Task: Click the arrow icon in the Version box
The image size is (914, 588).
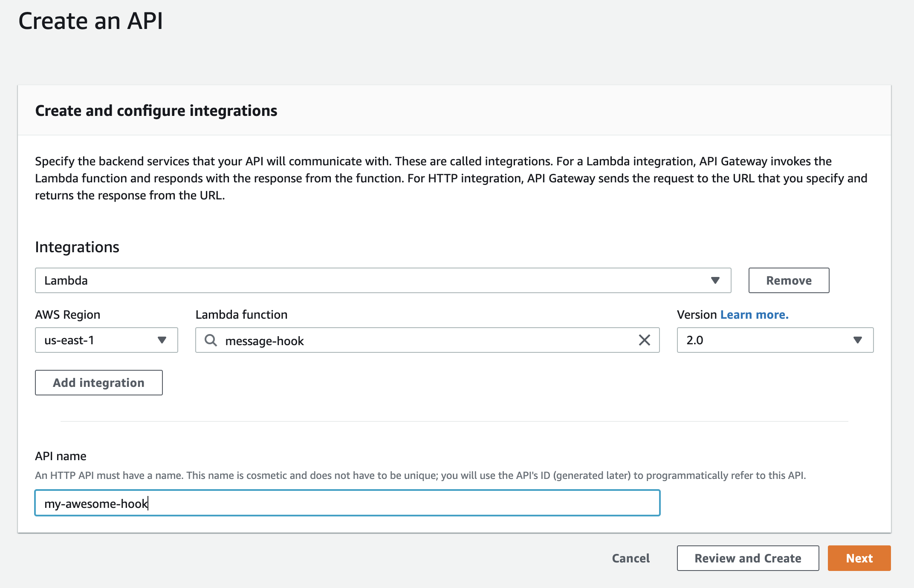Action: (x=857, y=340)
